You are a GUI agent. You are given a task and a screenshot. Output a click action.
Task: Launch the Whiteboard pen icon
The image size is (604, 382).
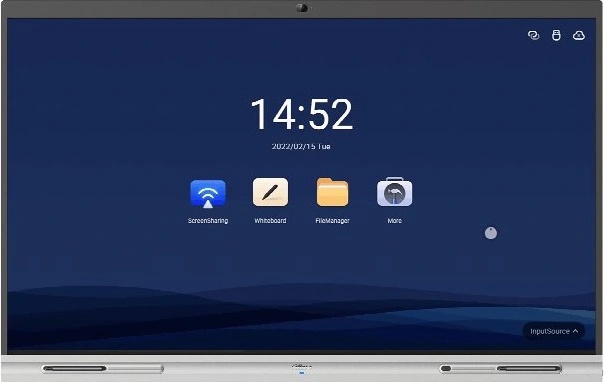[x=270, y=192]
